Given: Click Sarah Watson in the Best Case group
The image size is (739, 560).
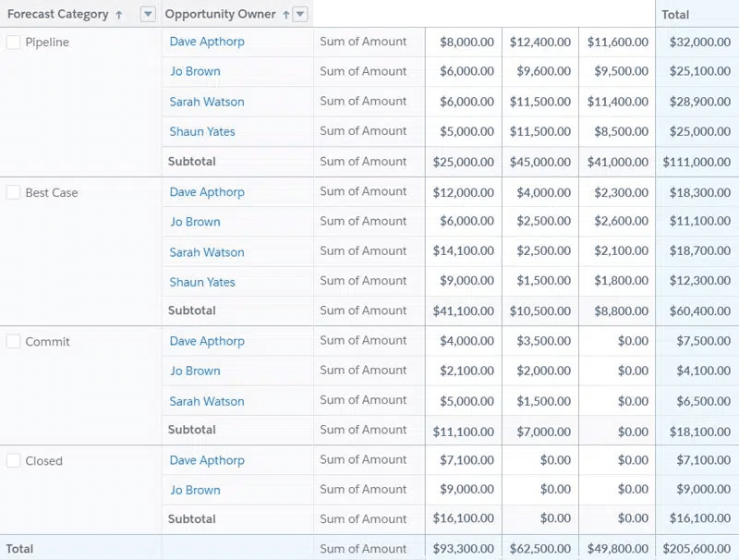Looking at the screenshot, I should click(x=207, y=252).
